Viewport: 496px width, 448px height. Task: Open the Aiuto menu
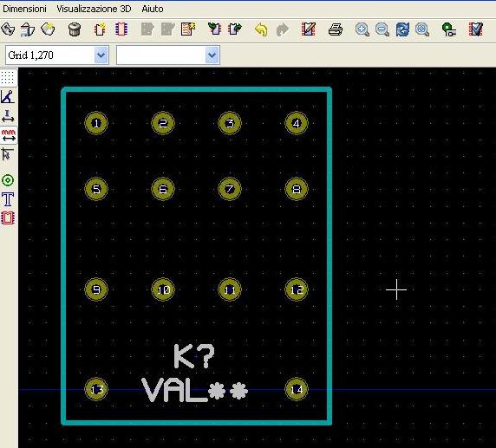[153, 9]
